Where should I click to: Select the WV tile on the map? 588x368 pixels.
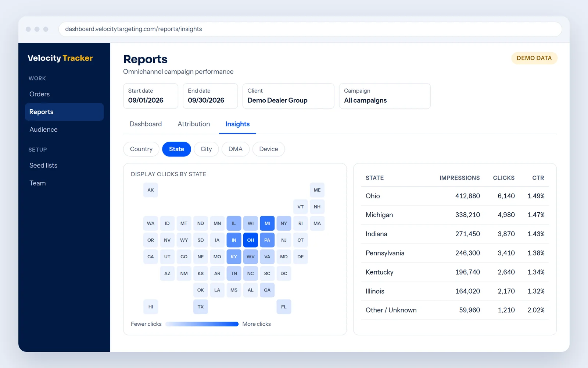[251, 257]
